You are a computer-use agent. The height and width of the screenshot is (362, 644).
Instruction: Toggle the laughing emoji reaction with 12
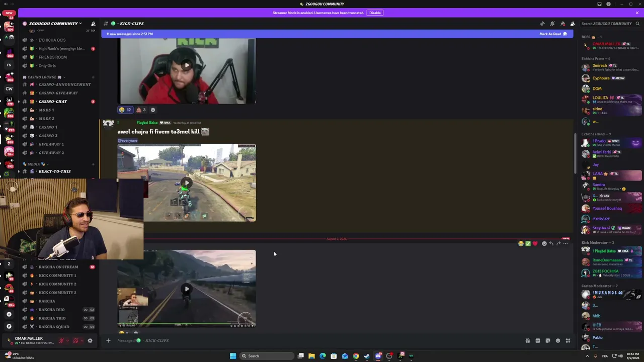point(125,110)
